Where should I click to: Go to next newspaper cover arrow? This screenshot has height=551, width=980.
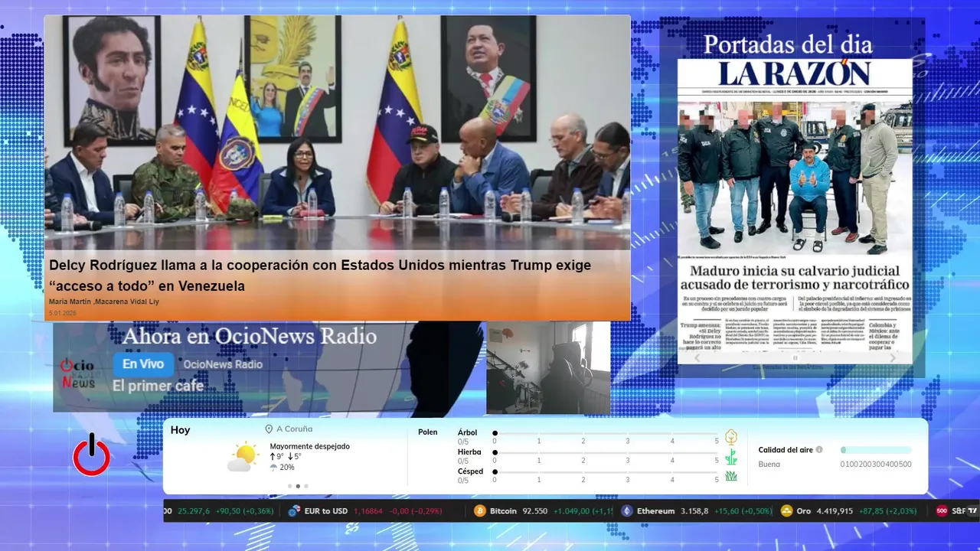[x=893, y=357]
